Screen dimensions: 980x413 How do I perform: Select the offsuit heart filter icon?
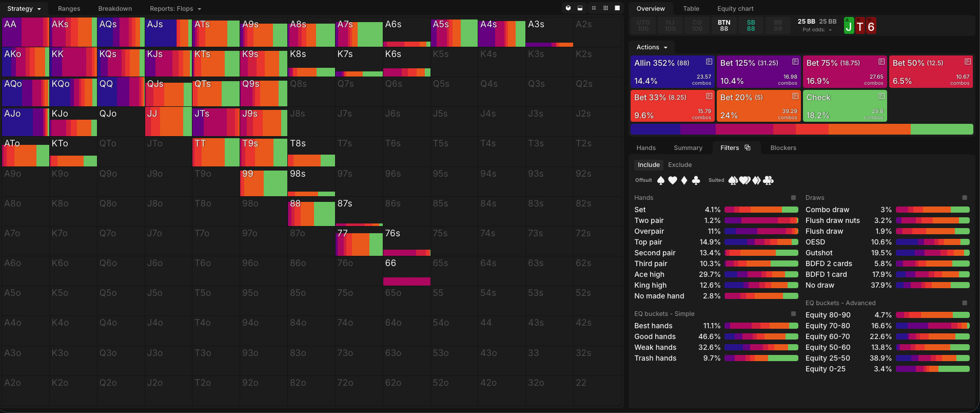pos(672,180)
